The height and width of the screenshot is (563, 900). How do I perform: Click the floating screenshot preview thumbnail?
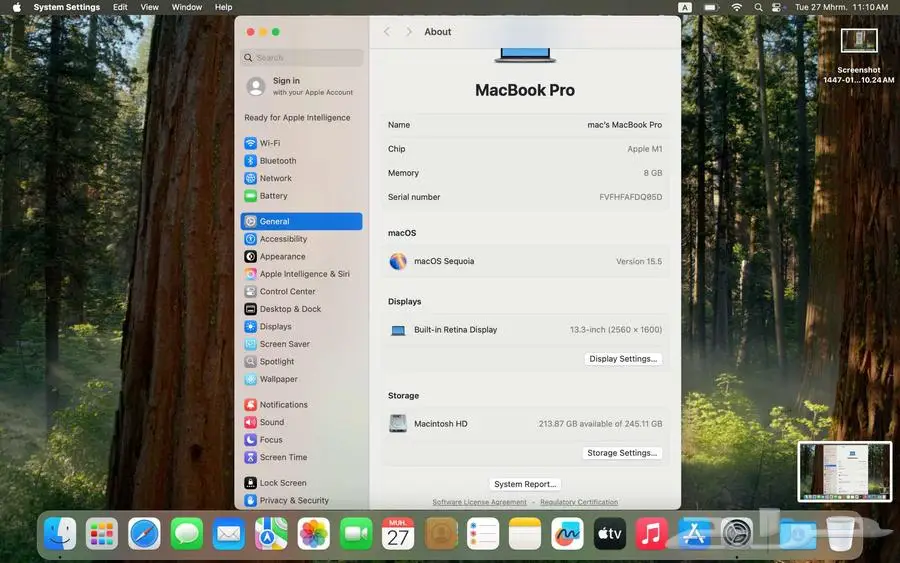tap(844, 472)
